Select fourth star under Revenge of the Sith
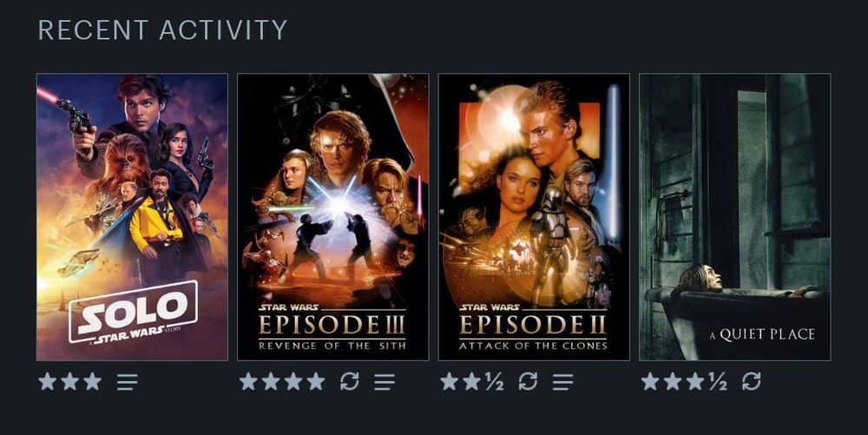 (x=316, y=381)
